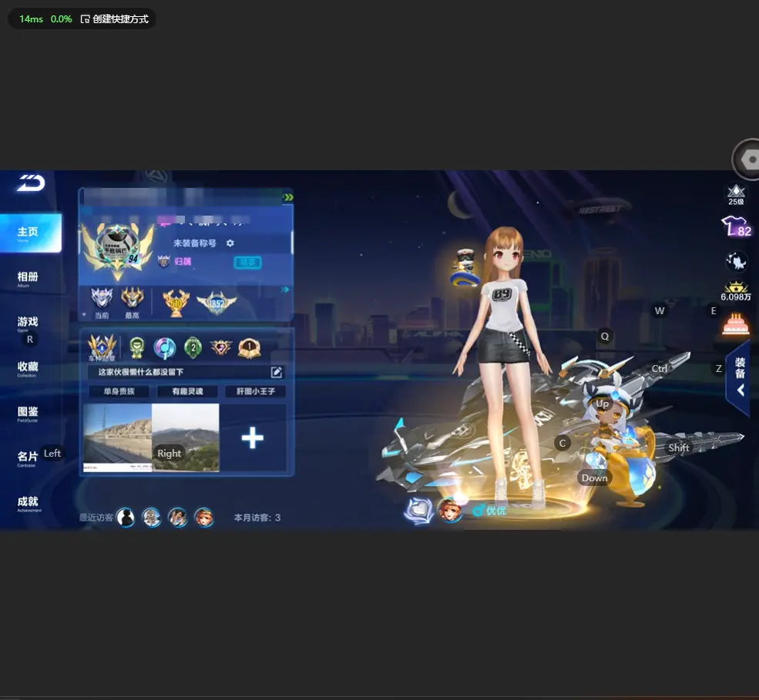Click the winged 1852 badge icon
The width and height of the screenshot is (759, 700).
217,303
